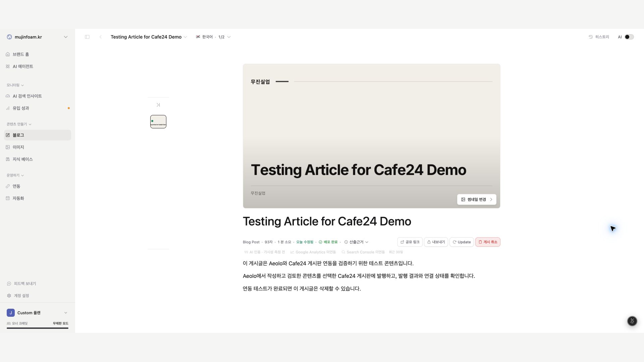Go back with the left arrow

click(x=101, y=37)
